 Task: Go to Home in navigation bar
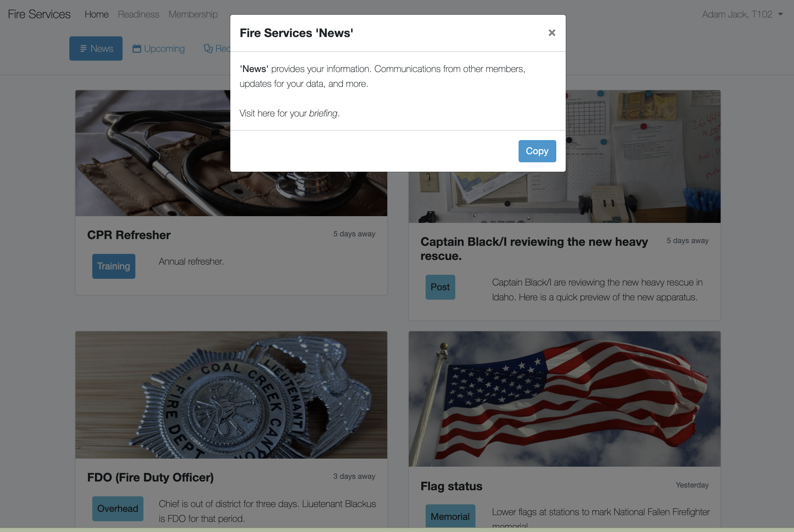point(97,14)
